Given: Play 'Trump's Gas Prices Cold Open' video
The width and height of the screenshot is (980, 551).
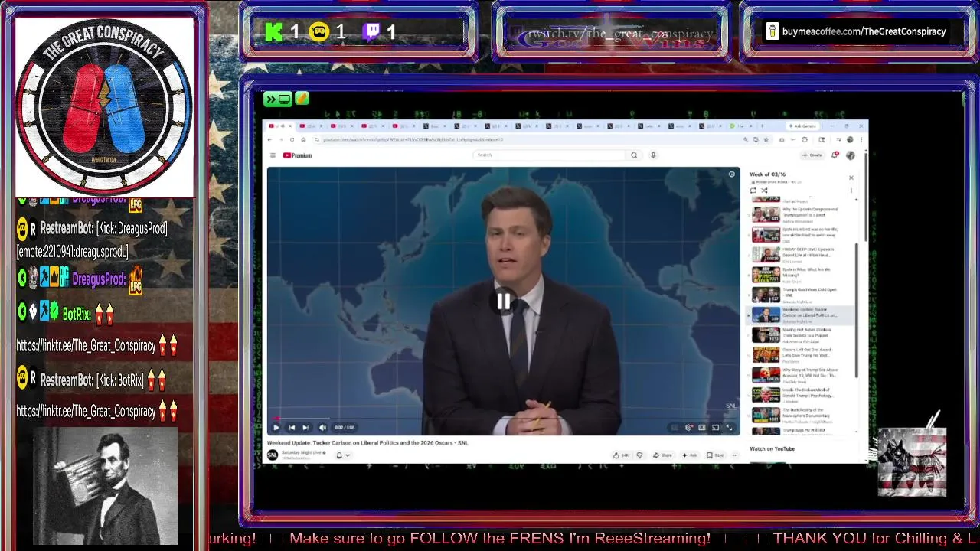Looking at the screenshot, I should click(801, 295).
